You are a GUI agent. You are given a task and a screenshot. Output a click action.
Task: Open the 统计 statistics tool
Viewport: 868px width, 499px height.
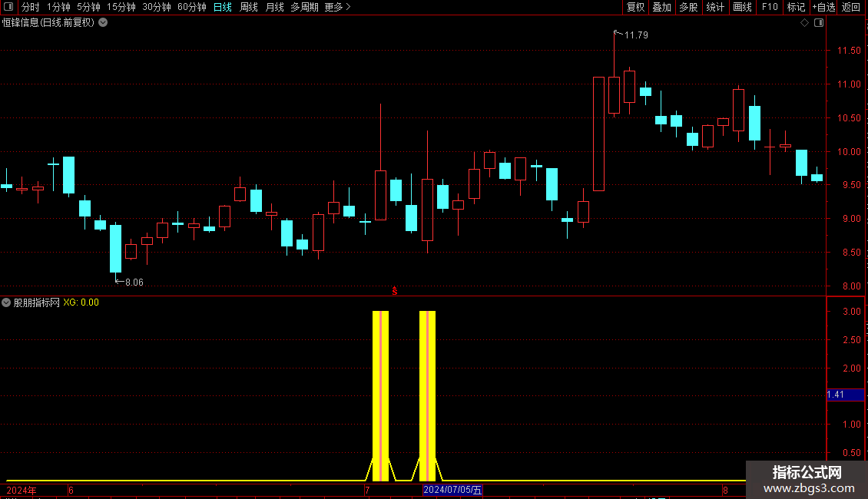click(x=714, y=7)
